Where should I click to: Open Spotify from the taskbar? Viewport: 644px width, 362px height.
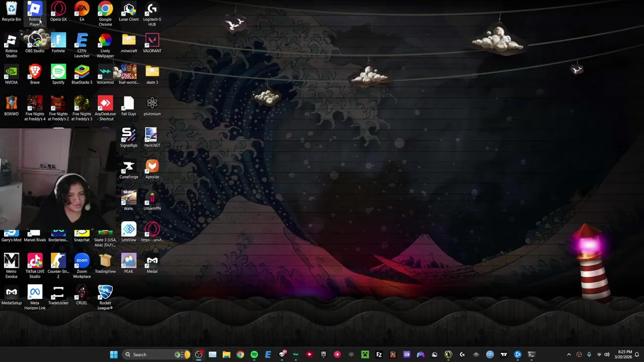[254, 354]
